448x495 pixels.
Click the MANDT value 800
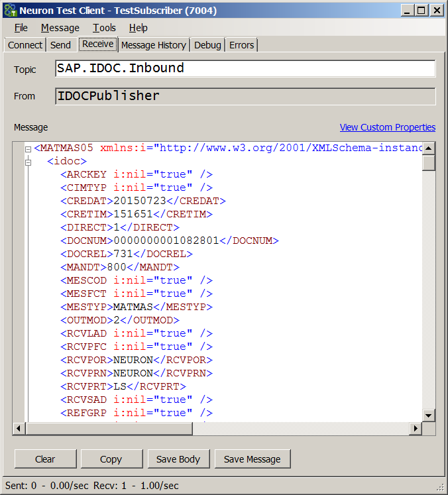click(x=117, y=267)
